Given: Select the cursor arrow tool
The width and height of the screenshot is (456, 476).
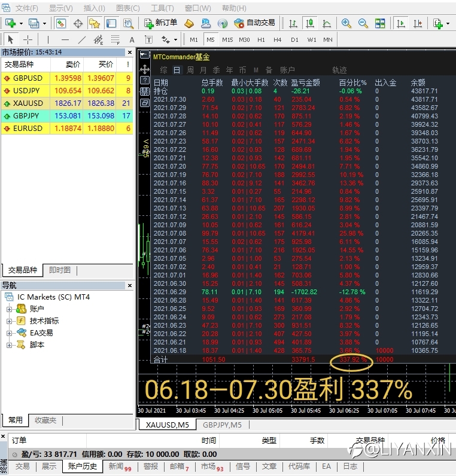Looking at the screenshot, I should pyautogui.click(x=11, y=40).
